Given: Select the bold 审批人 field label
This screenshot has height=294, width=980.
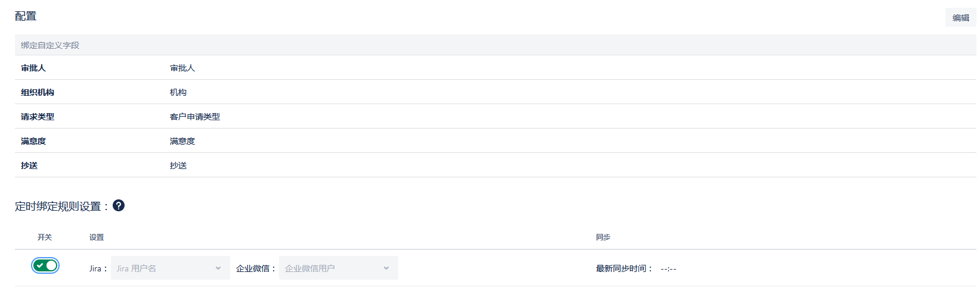Looking at the screenshot, I should [33, 68].
